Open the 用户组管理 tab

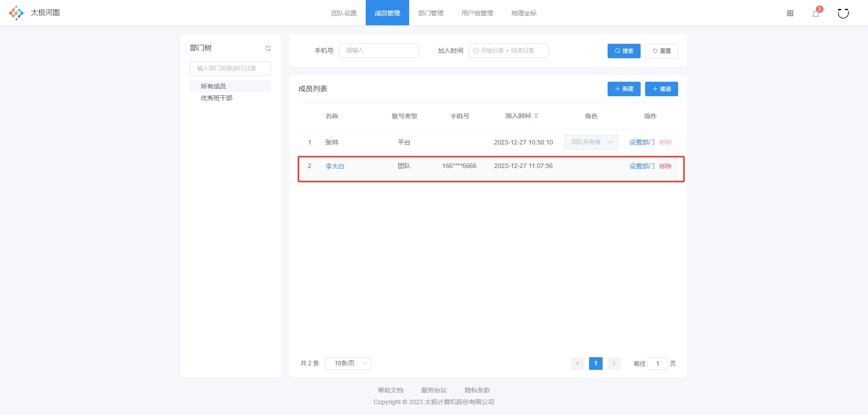(477, 13)
